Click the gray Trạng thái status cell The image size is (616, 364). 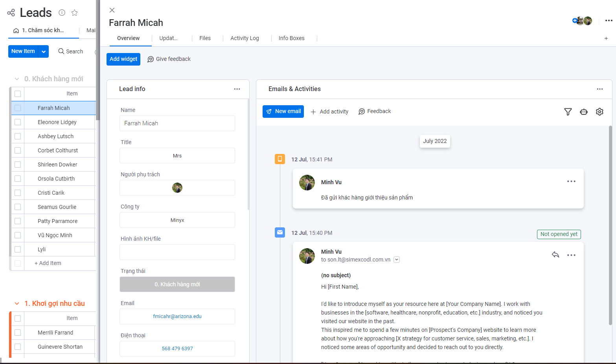tap(177, 284)
